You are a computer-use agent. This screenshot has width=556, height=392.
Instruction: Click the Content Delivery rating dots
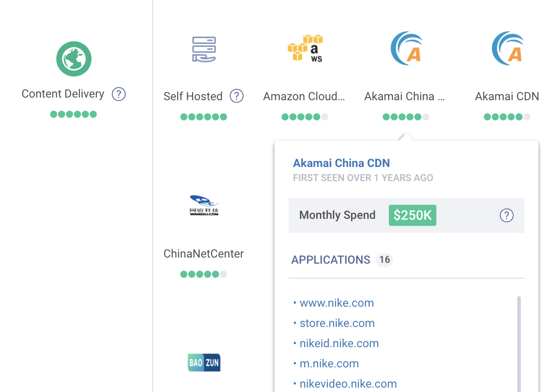[73, 114]
